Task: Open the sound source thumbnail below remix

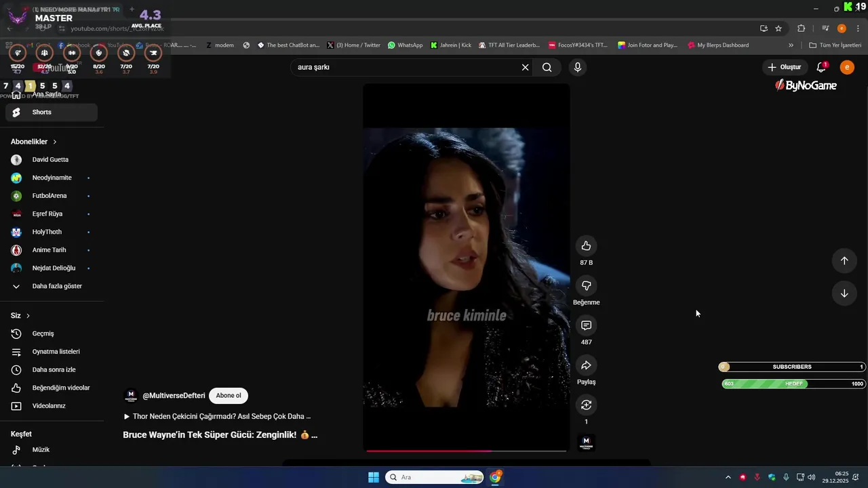Action: coord(586,443)
